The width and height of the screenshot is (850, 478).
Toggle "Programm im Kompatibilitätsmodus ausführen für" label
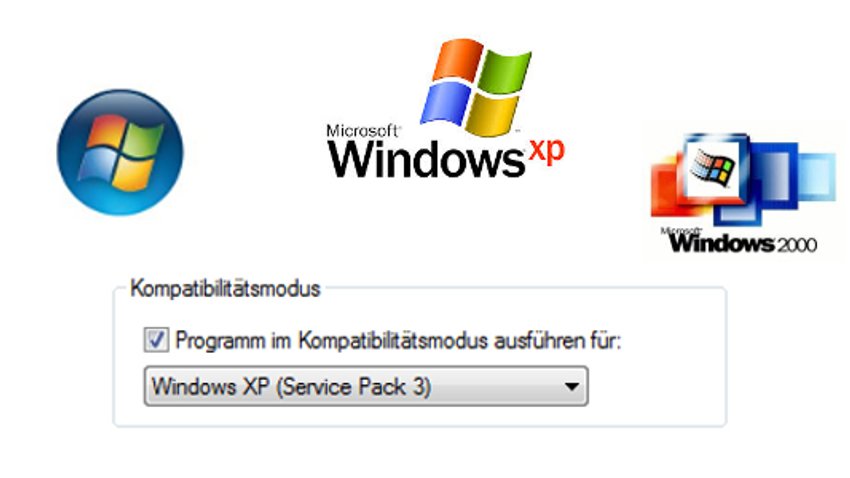(398, 341)
